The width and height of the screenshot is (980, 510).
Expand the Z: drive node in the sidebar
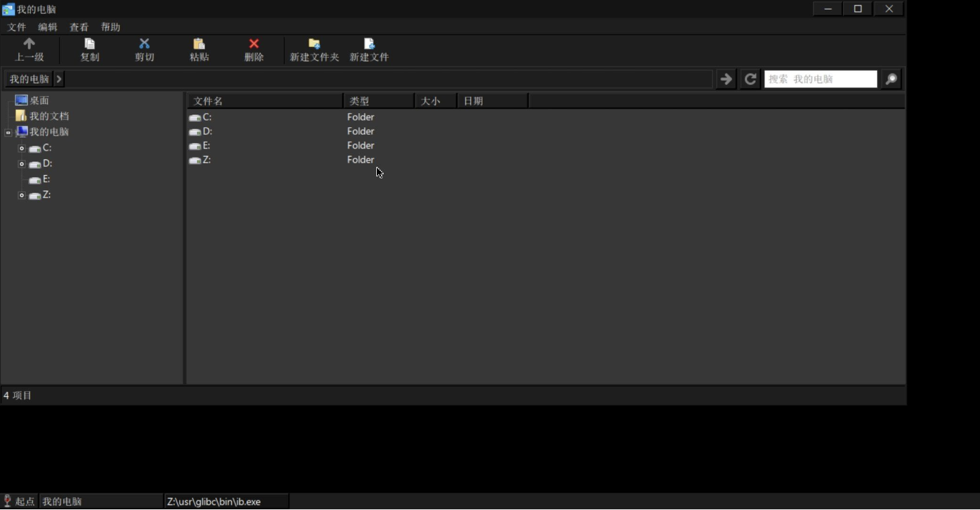pyautogui.click(x=21, y=195)
